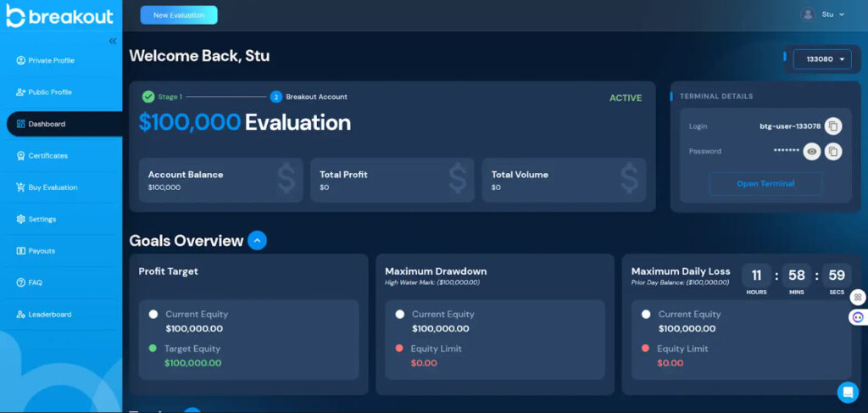This screenshot has width=868, height=413.
Task: Click TERMINAL DETAILS heading
Action: [x=716, y=97]
